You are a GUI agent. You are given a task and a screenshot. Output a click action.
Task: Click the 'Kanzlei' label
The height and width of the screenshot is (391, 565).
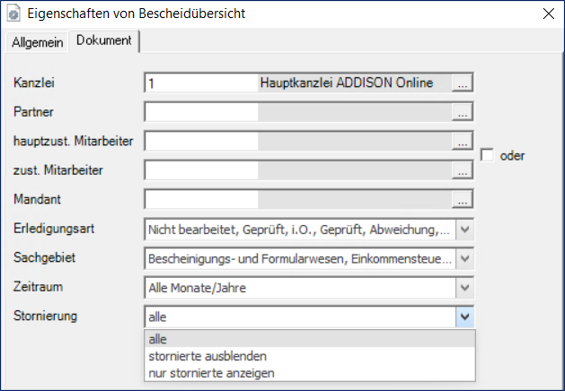[x=34, y=83]
